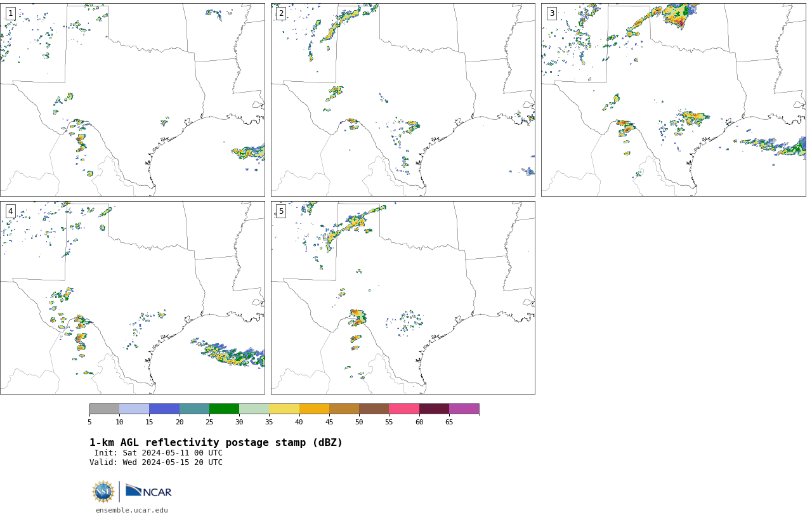Click the reflectivity postage stamp title
812x517 pixels.
click(216, 443)
